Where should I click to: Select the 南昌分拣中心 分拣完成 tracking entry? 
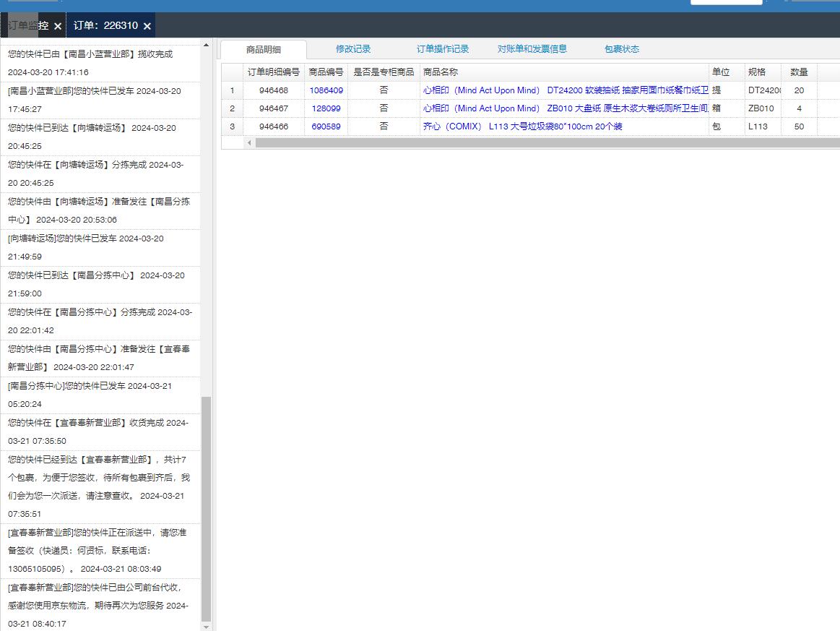point(100,322)
